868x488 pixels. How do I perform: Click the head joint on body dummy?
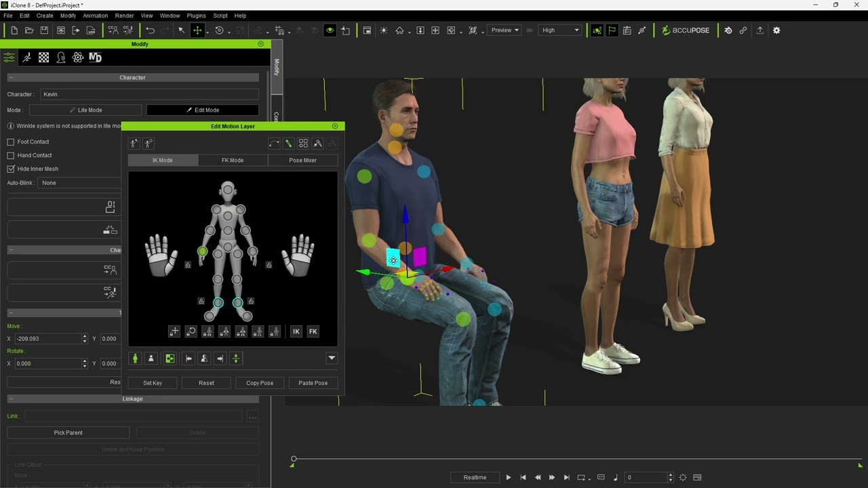[x=228, y=190]
